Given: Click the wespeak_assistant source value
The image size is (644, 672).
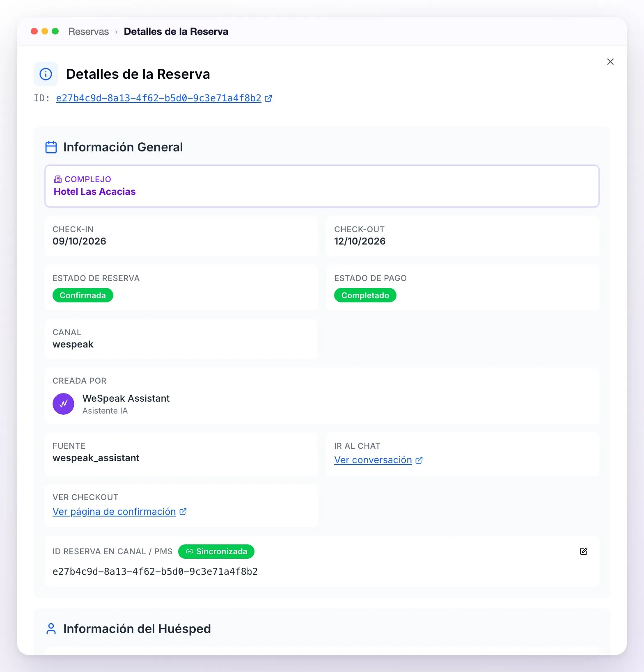Looking at the screenshot, I should point(96,458).
